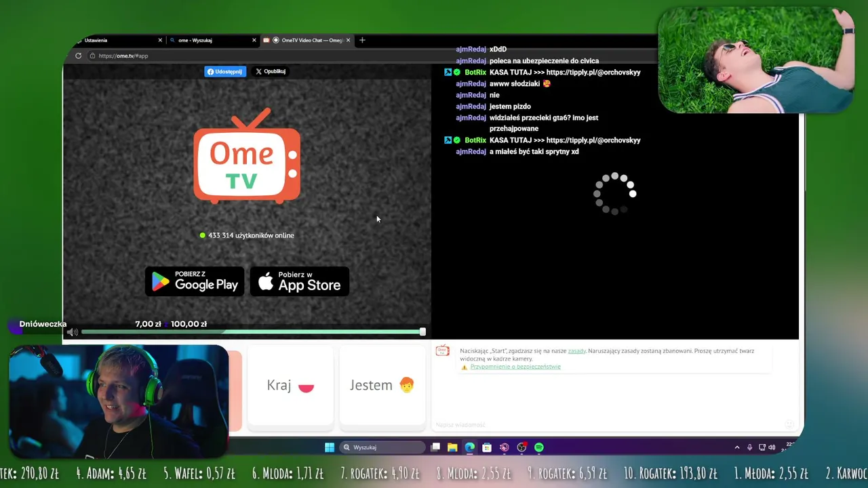Screen dimensions: 868x488
Task: Adjust the volume slider handle
Action: [422, 332]
